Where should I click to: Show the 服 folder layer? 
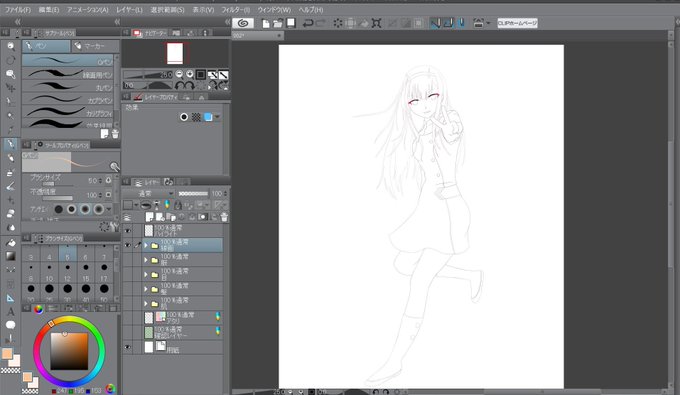[x=128, y=260]
